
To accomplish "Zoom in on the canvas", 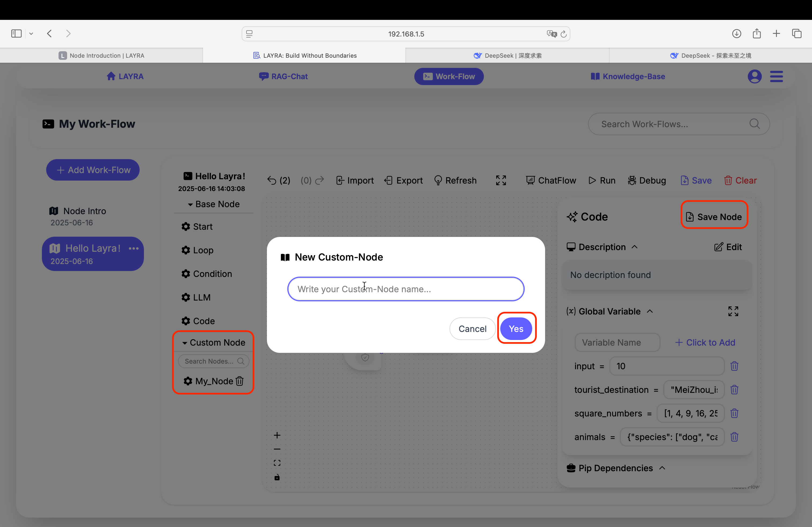I will [277, 435].
